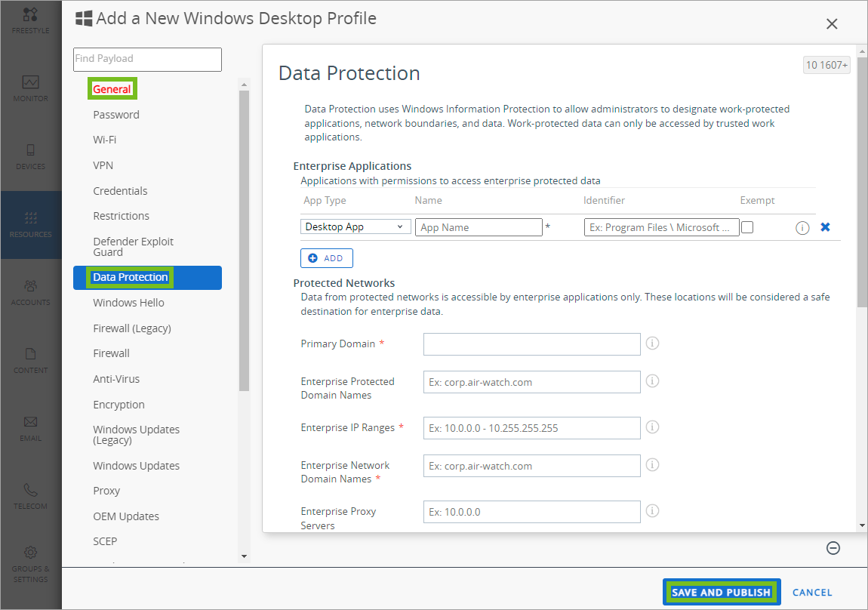
Task: Show info for Enterprise Protected Domain Names
Action: coord(653,380)
